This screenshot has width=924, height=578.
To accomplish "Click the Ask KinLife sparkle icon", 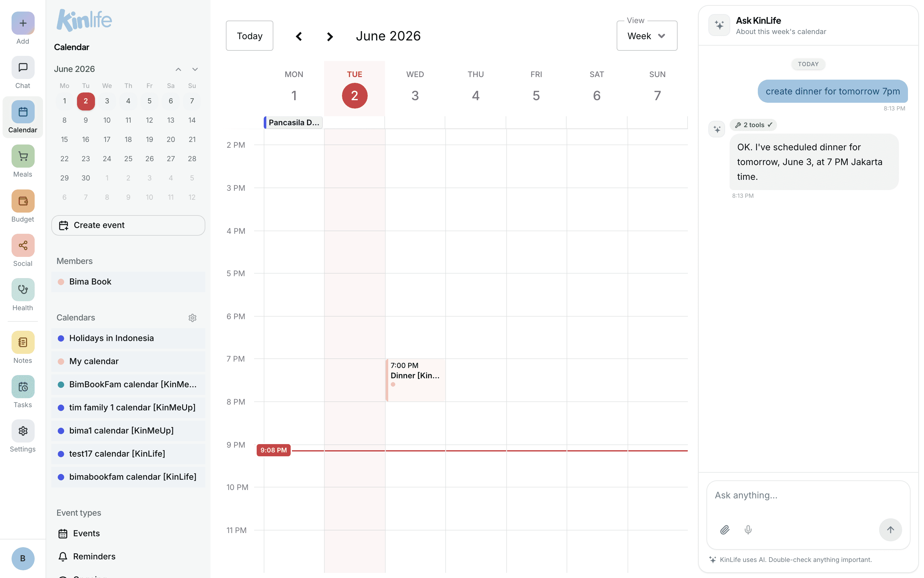I will point(719,25).
